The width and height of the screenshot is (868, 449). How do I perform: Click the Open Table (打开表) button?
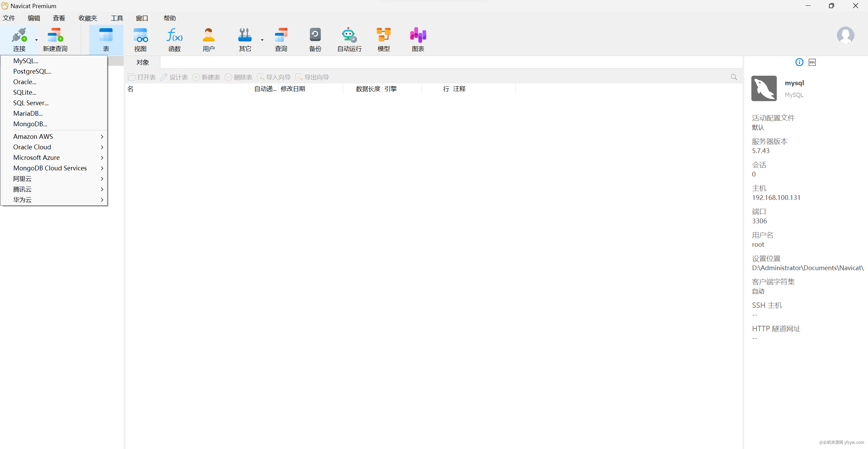(x=142, y=77)
